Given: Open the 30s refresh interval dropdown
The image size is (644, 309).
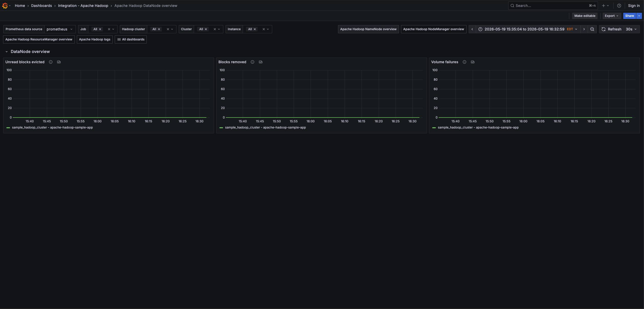Looking at the screenshot, I should click(x=631, y=29).
